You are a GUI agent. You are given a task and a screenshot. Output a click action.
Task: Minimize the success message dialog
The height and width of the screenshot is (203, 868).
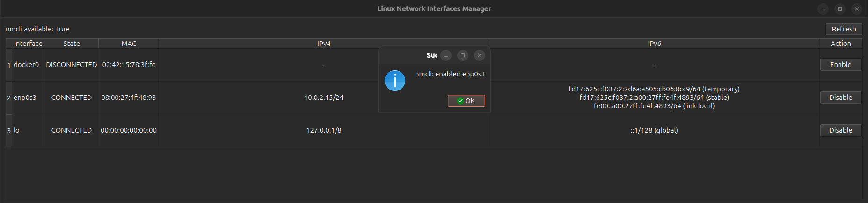(446, 55)
